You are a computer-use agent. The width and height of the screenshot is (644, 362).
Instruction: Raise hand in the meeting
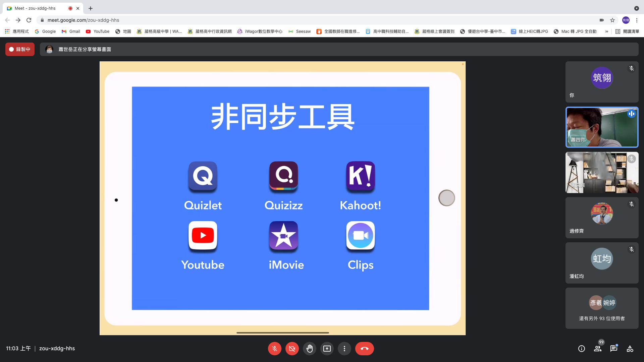click(309, 349)
